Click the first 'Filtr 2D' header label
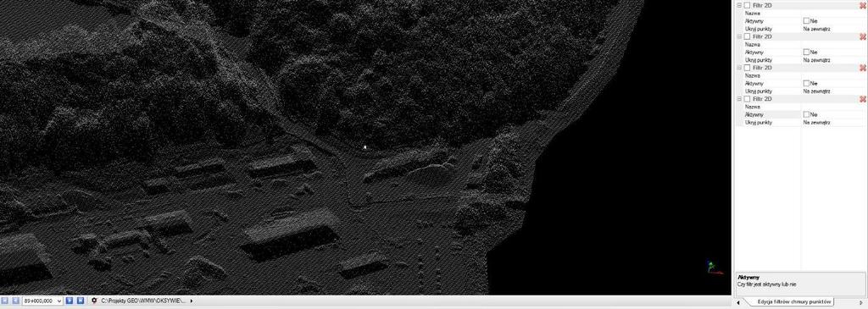This screenshot has height=309, width=868. (x=763, y=5)
